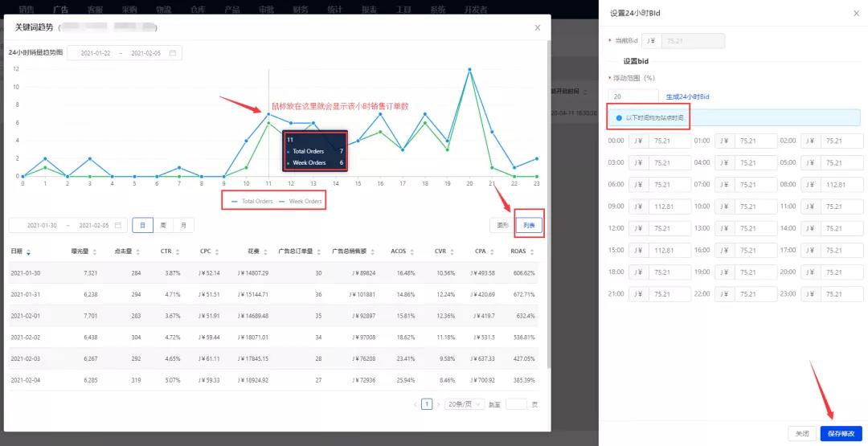
Task: Close the 设置24小时Bid panel with X icon
Action: coord(855,13)
